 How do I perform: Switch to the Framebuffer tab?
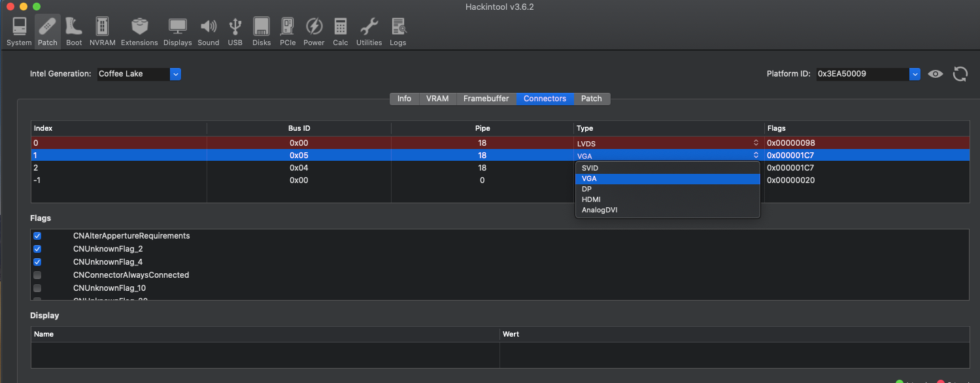[x=486, y=99]
